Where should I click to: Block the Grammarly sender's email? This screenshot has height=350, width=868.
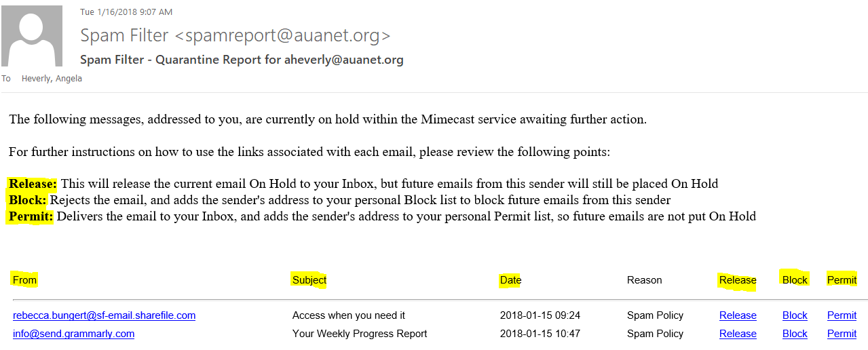tap(795, 334)
